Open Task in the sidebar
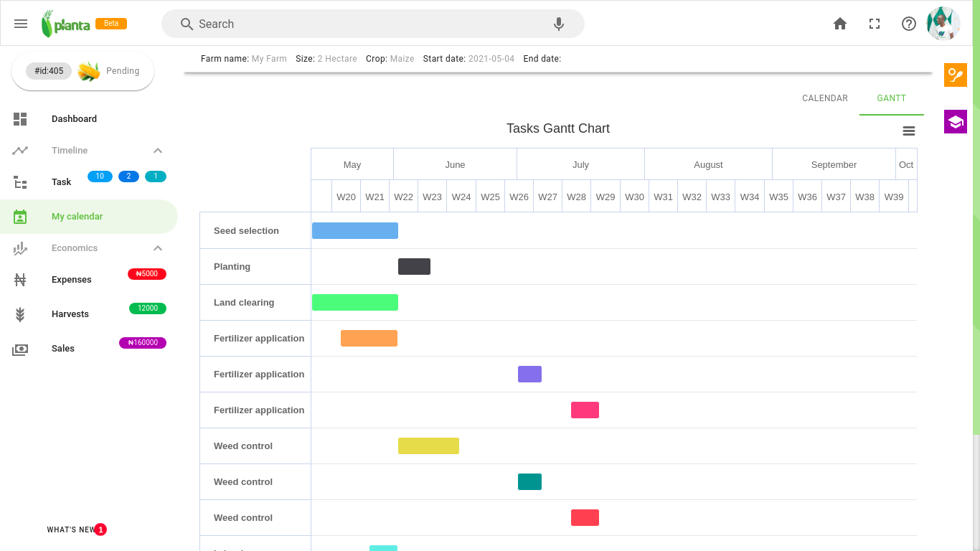Image resolution: width=980 pixels, height=551 pixels. 62,182
